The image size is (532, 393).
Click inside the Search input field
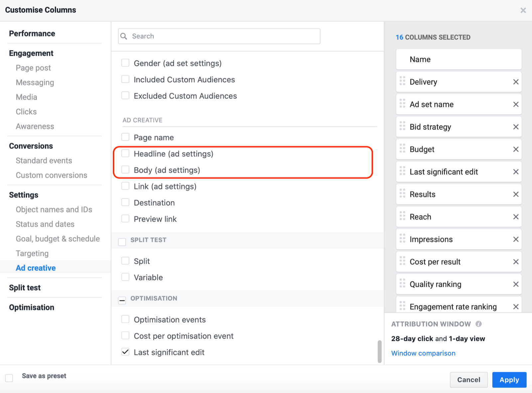(219, 36)
